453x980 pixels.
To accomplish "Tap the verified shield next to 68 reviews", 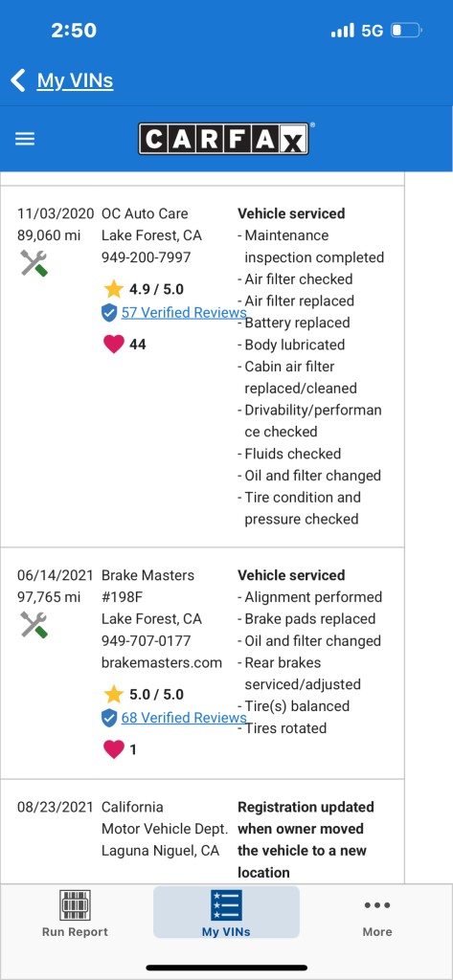I will [x=109, y=718].
